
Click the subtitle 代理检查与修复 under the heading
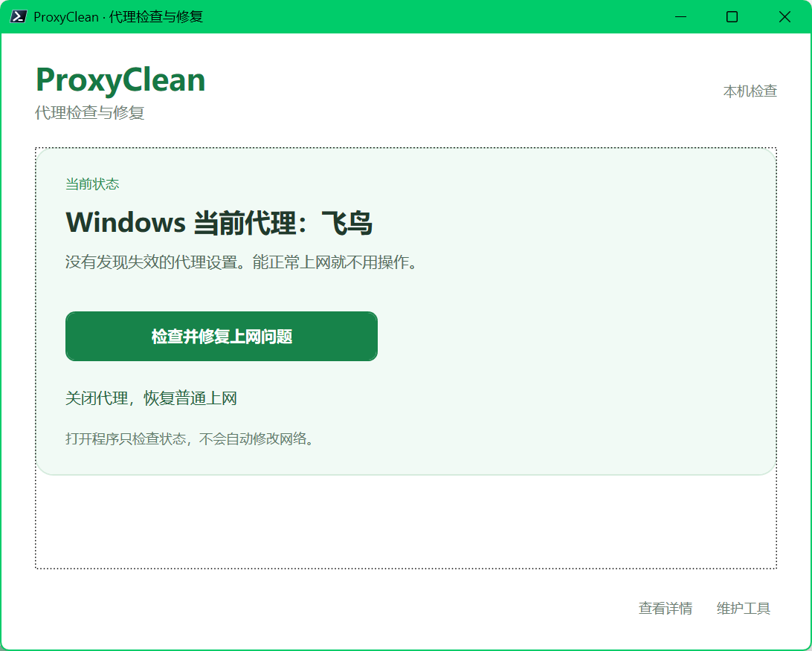coord(89,112)
